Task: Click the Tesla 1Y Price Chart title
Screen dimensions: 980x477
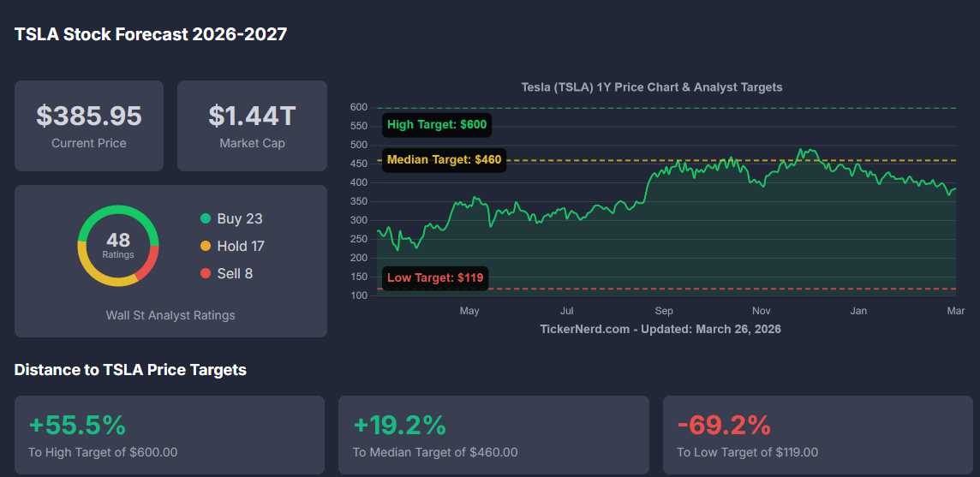Action: coord(652,87)
